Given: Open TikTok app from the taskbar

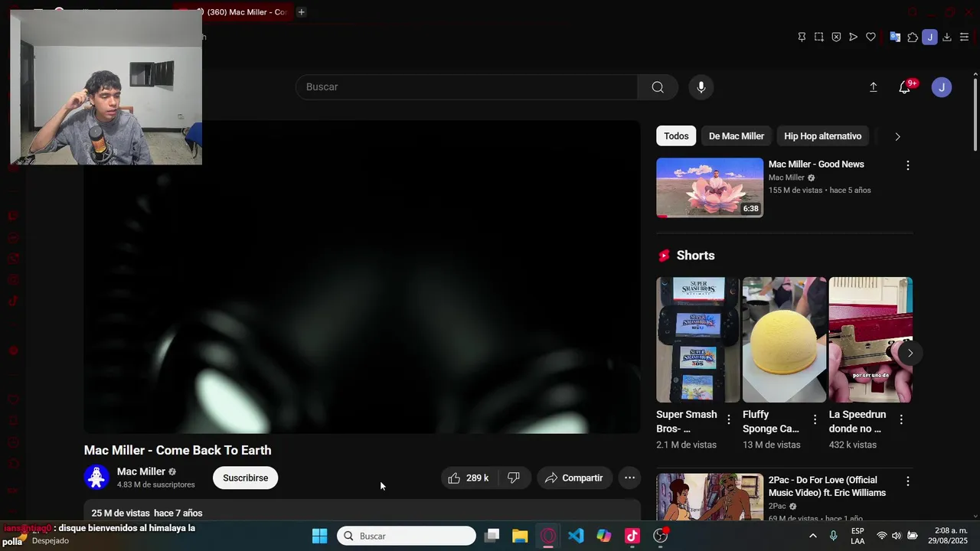Looking at the screenshot, I should click(632, 536).
